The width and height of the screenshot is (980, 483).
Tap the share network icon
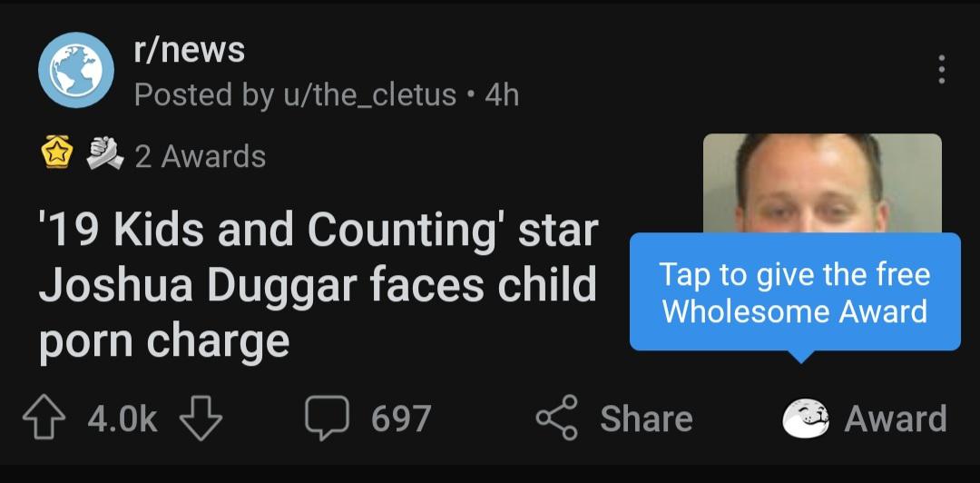557,419
